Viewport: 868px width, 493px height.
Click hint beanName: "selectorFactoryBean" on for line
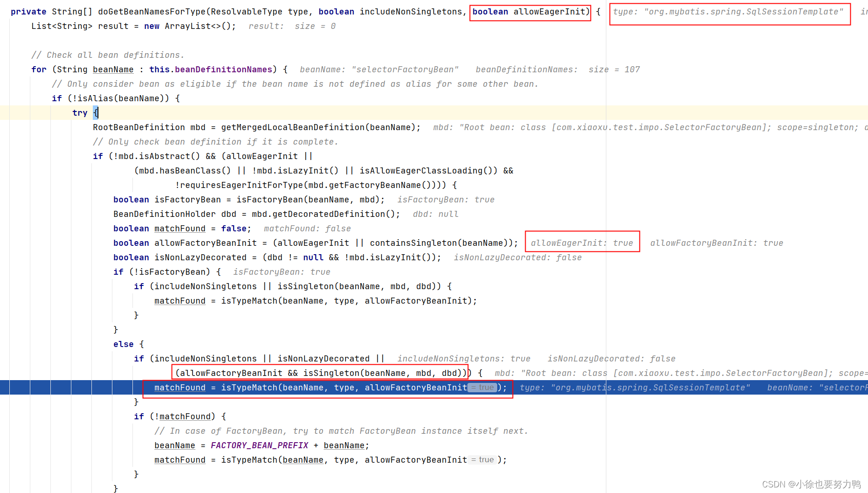point(379,69)
